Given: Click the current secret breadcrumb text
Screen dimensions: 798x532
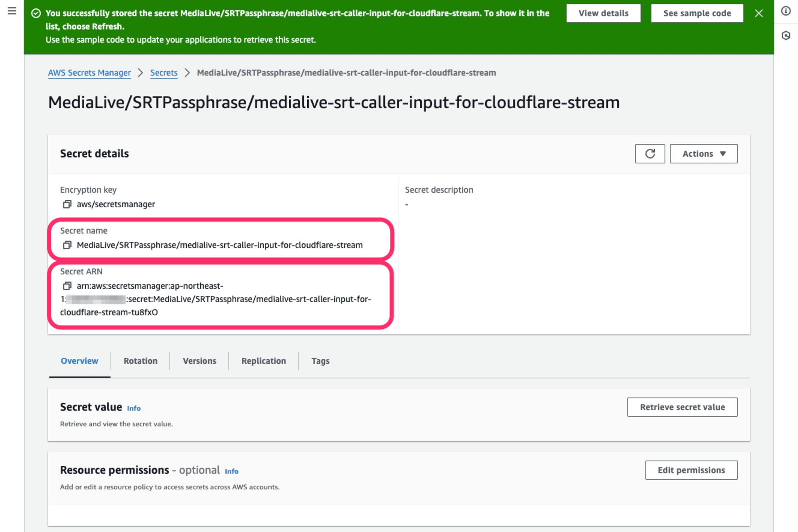Looking at the screenshot, I should [346, 73].
